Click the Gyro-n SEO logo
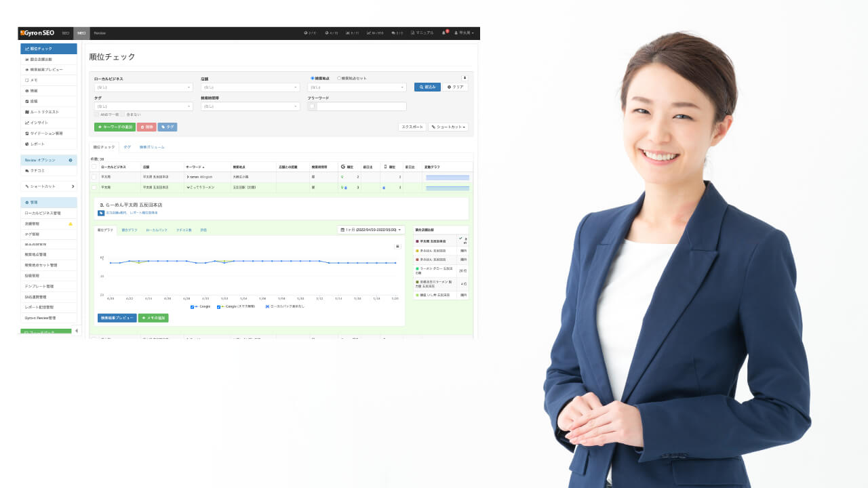 (37, 33)
